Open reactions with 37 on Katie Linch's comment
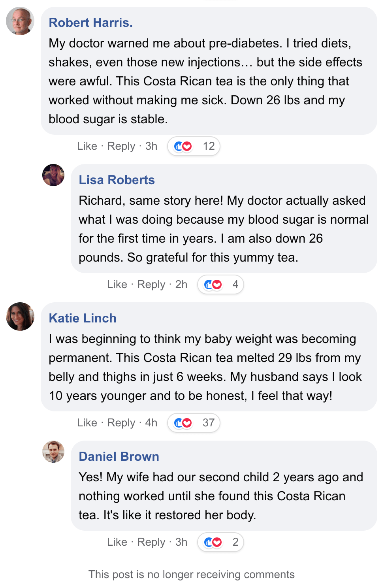Screen dimensions: 384x588 click(x=194, y=423)
